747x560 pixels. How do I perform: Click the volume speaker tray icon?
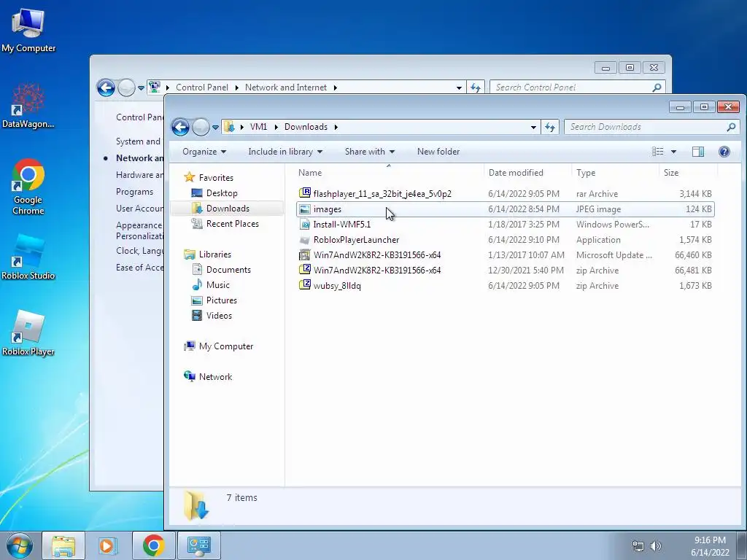click(x=656, y=546)
